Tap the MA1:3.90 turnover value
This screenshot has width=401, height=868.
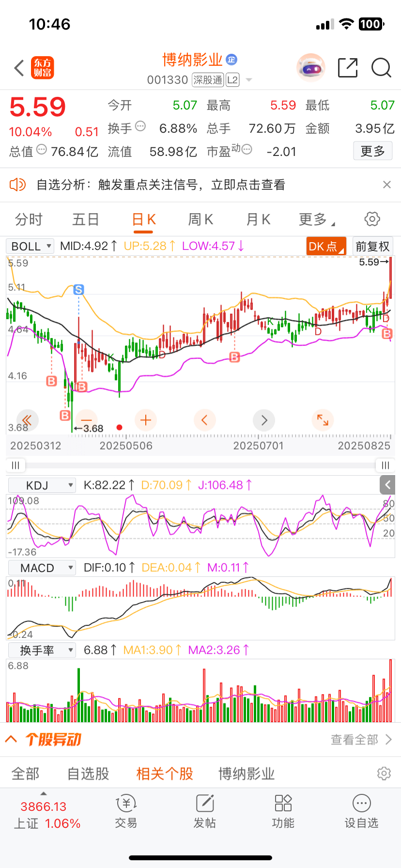pos(153,650)
